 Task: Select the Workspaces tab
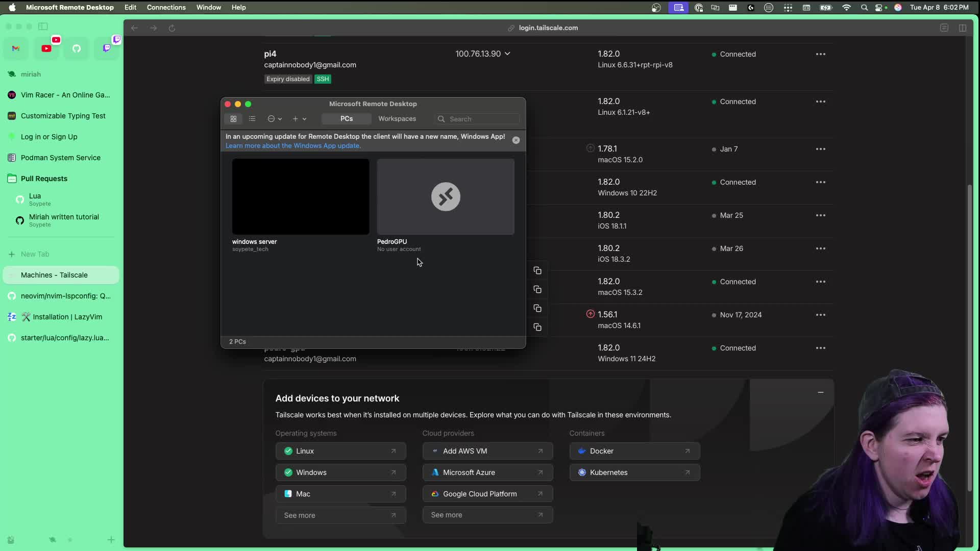[397, 119]
